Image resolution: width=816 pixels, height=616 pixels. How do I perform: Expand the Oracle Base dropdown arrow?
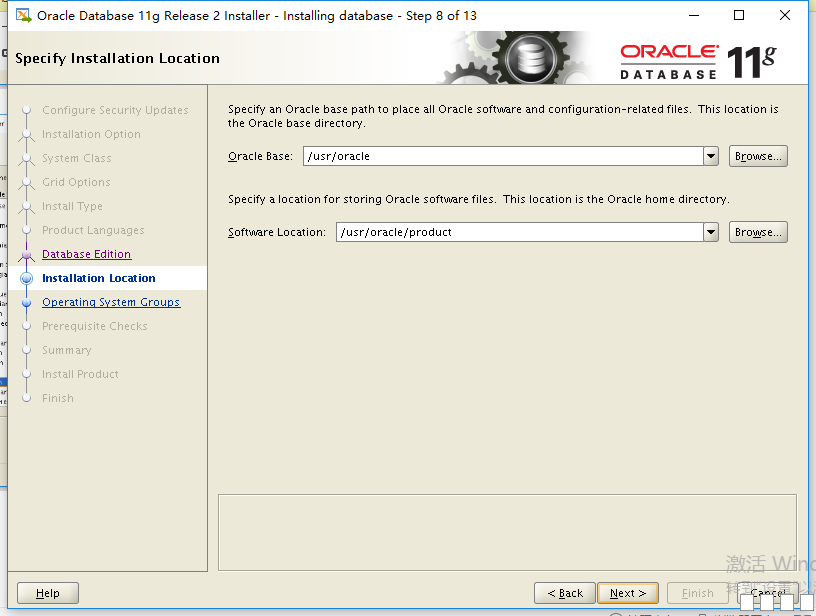[711, 156]
